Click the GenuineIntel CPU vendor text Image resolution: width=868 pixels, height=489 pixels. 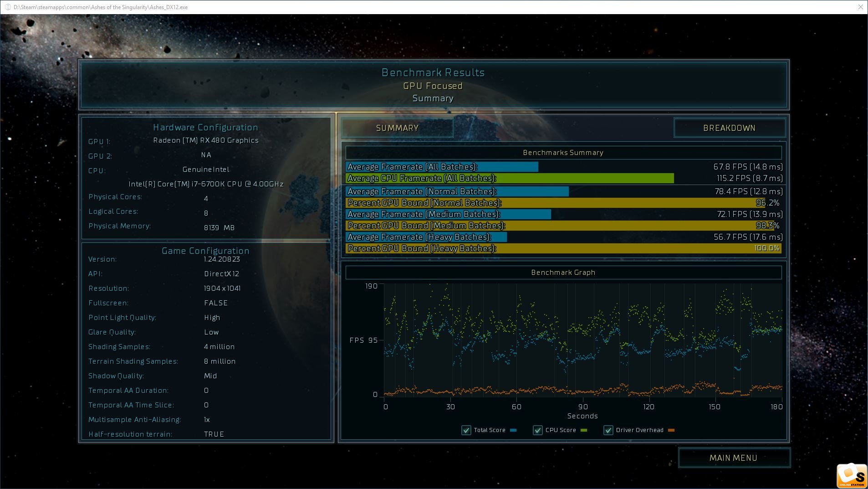[x=206, y=170]
